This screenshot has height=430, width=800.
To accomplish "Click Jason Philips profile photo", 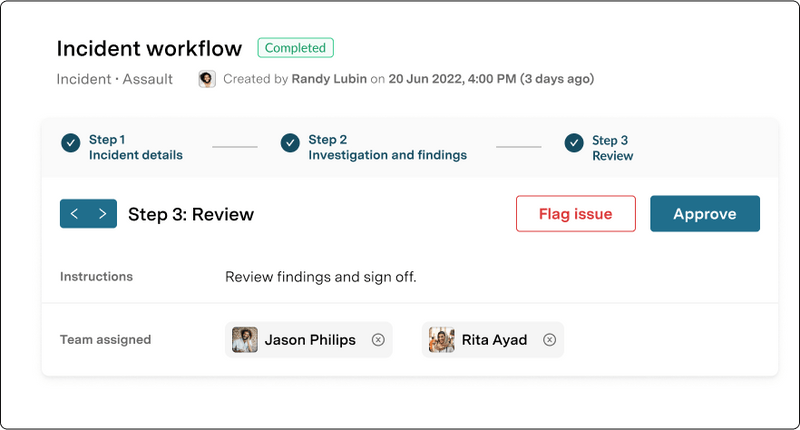I will (x=245, y=340).
